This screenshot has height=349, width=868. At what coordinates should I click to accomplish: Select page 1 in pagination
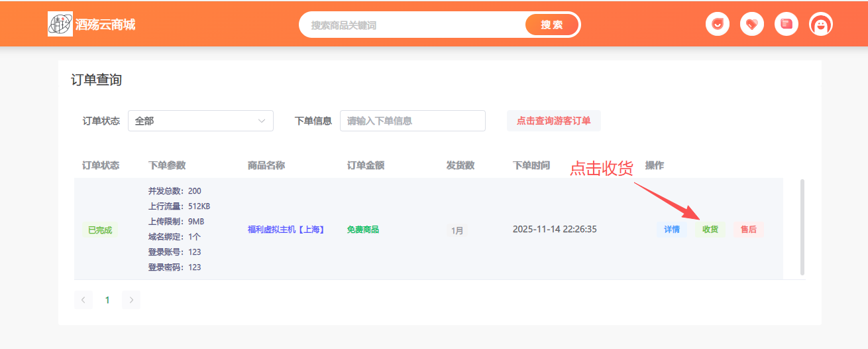click(x=107, y=300)
